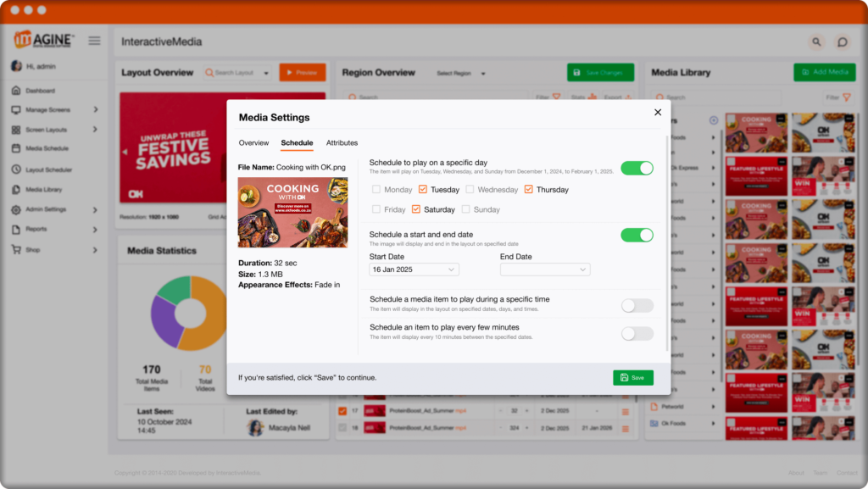Click the Region Overview search field

click(x=435, y=97)
